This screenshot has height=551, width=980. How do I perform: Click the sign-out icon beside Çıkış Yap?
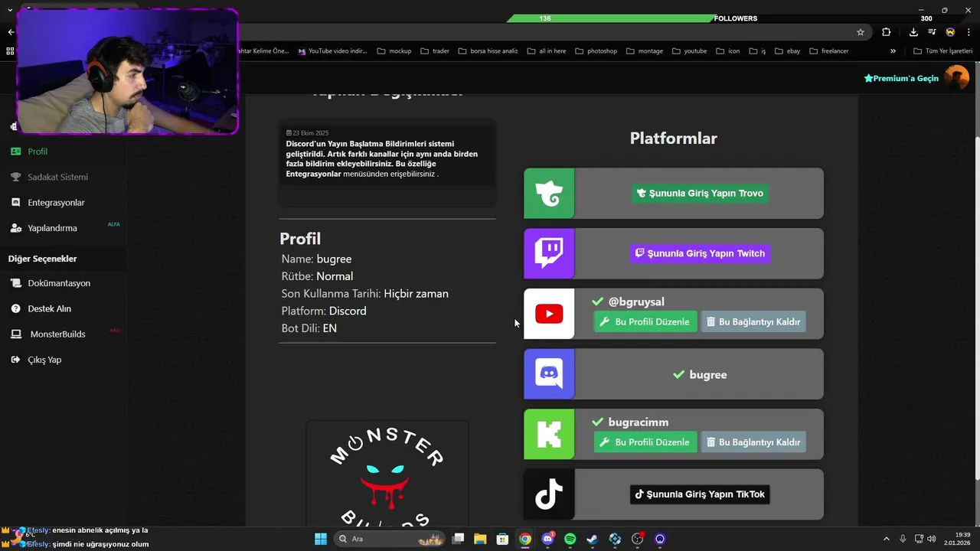[x=15, y=360]
